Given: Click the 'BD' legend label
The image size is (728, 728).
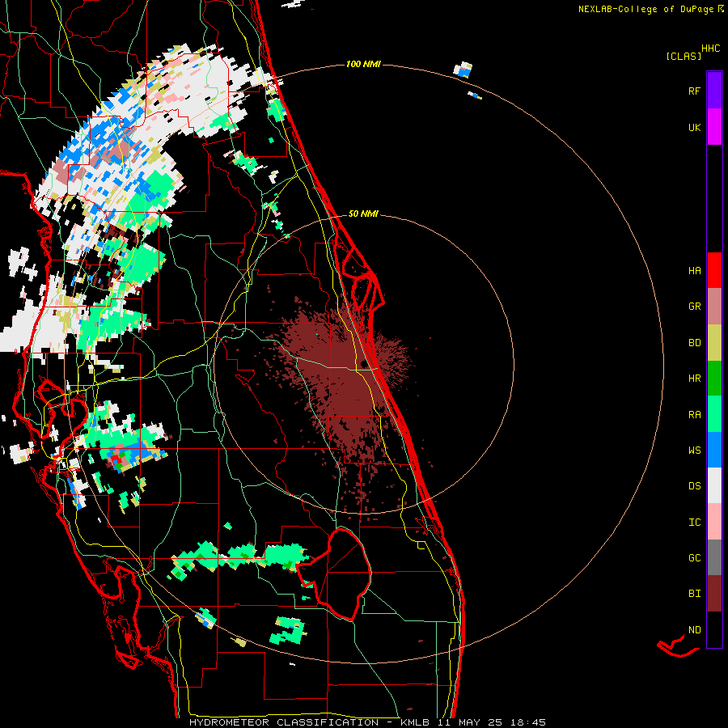Looking at the screenshot, I should (x=694, y=343).
